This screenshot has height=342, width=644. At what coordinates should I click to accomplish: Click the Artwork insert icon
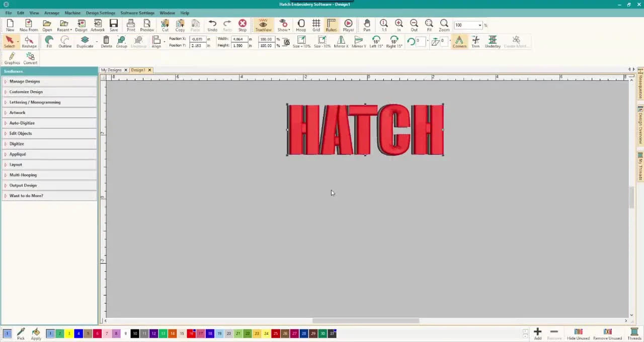(x=98, y=25)
